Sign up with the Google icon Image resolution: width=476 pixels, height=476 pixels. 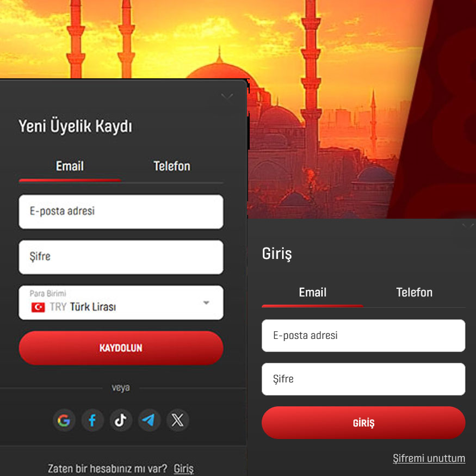click(64, 420)
